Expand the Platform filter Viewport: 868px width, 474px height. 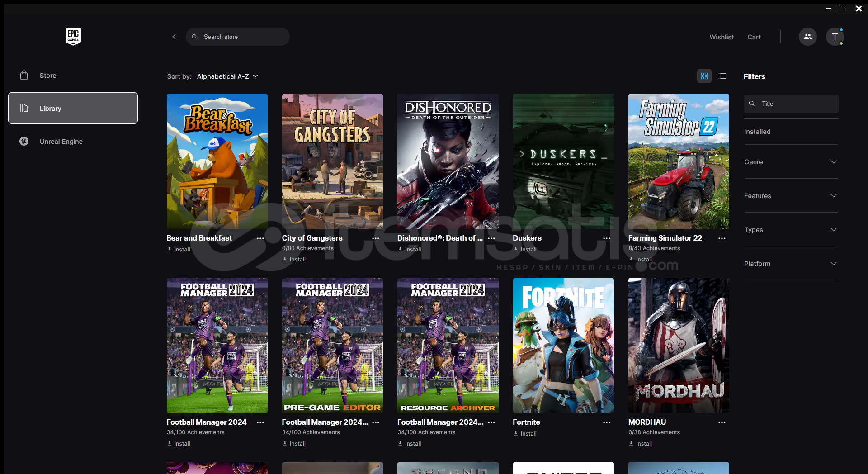(x=791, y=264)
